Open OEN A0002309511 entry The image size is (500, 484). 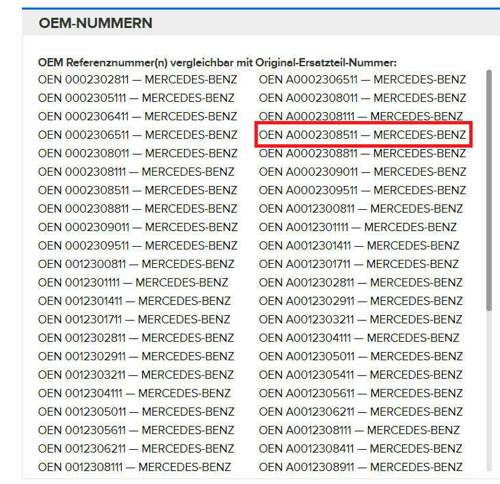[x=363, y=190]
